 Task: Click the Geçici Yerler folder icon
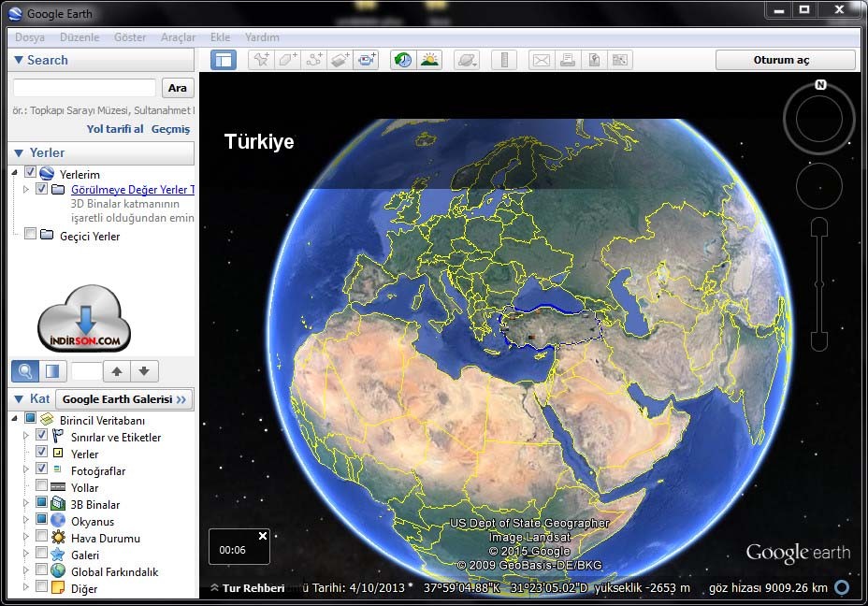(x=47, y=235)
